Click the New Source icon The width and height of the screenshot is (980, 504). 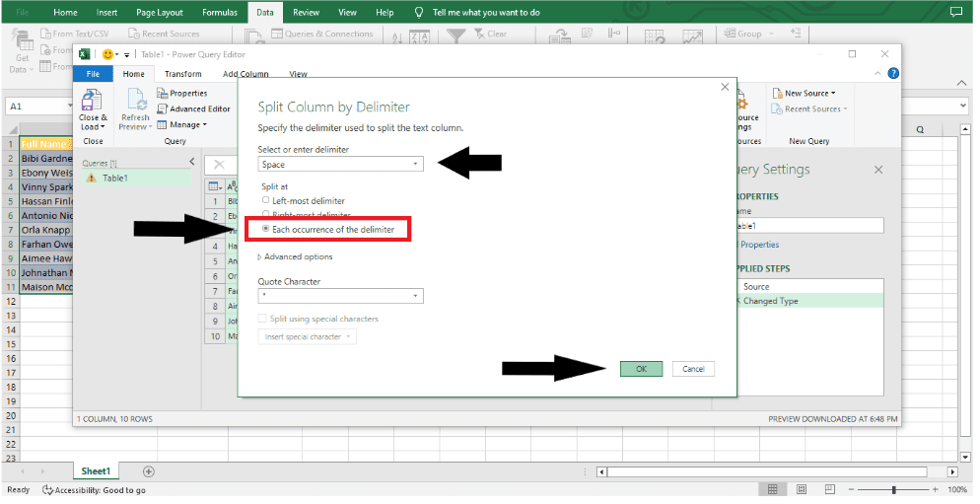778,94
